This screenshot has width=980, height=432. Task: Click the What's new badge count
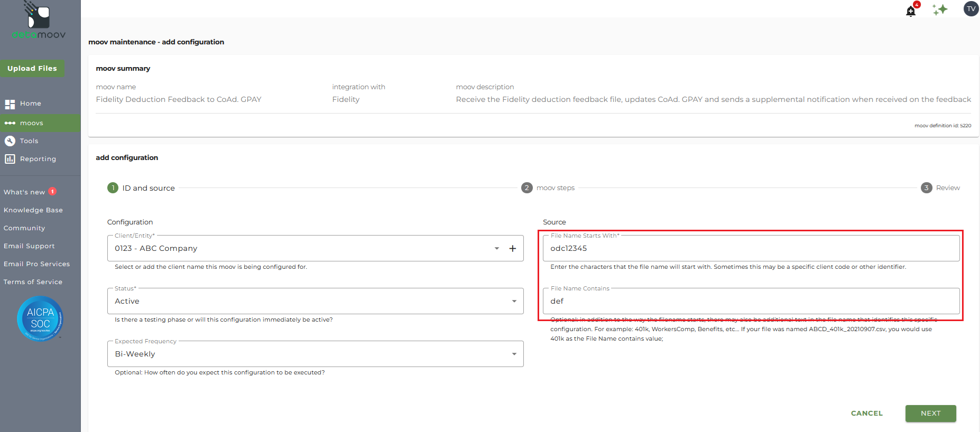click(52, 192)
